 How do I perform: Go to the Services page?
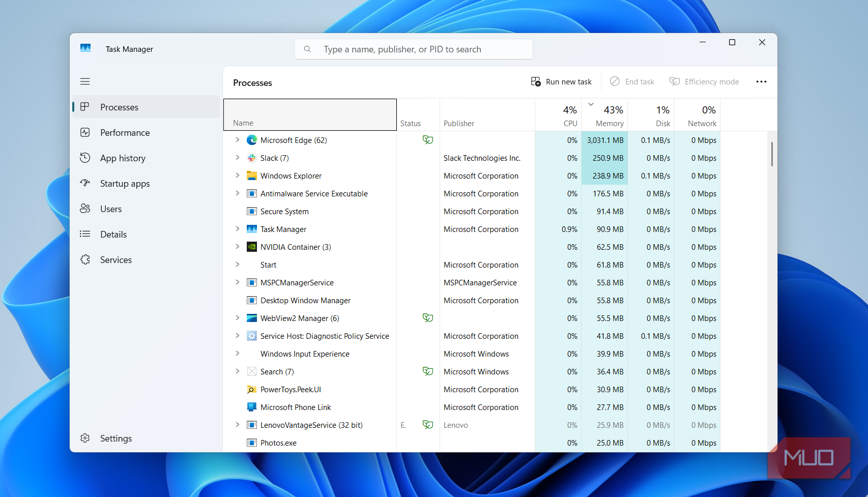pyautogui.click(x=115, y=260)
